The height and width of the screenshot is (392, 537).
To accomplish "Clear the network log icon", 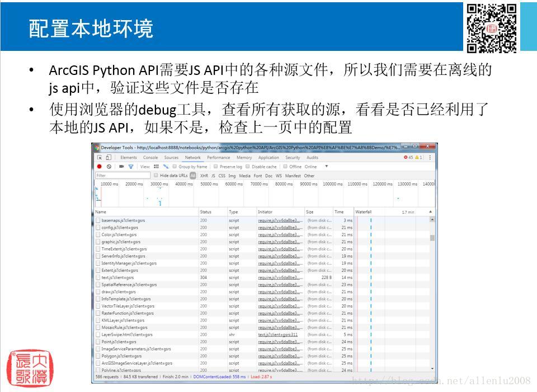I will click(109, 167).
